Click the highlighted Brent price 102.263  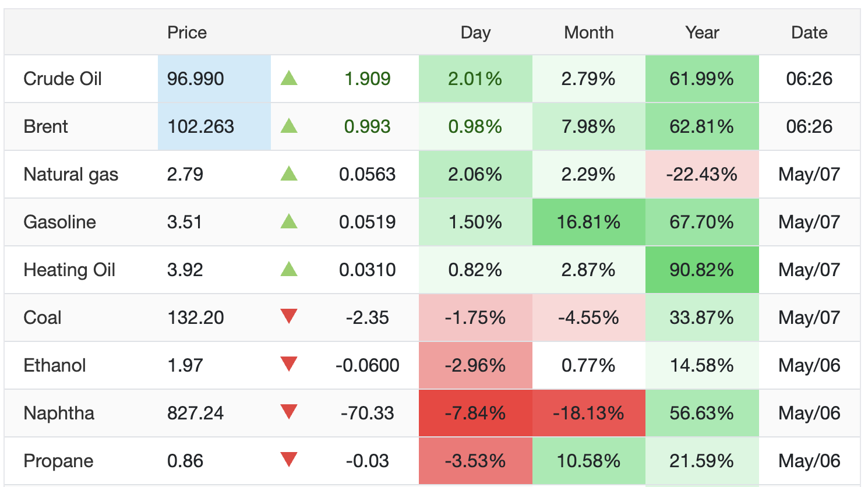click(214, 126)
